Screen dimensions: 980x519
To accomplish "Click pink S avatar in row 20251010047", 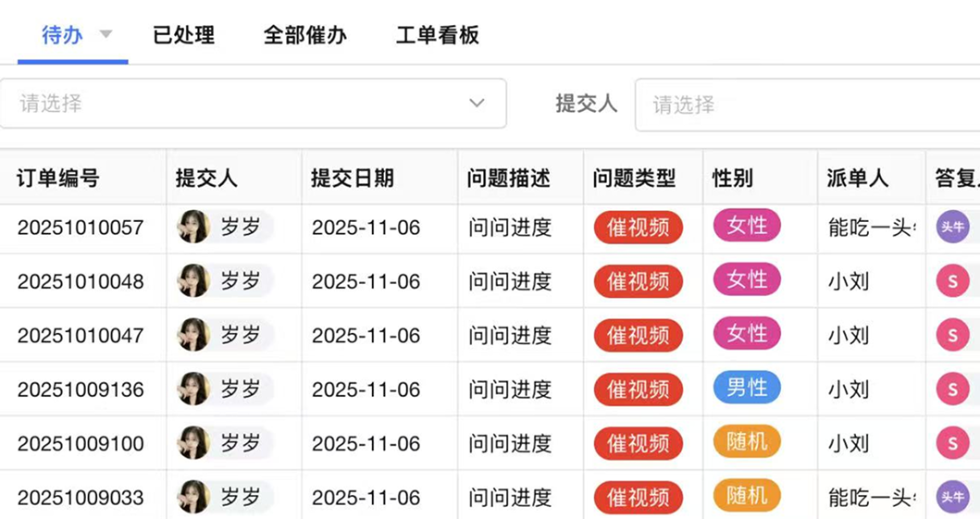I will (x=952, y=335).
